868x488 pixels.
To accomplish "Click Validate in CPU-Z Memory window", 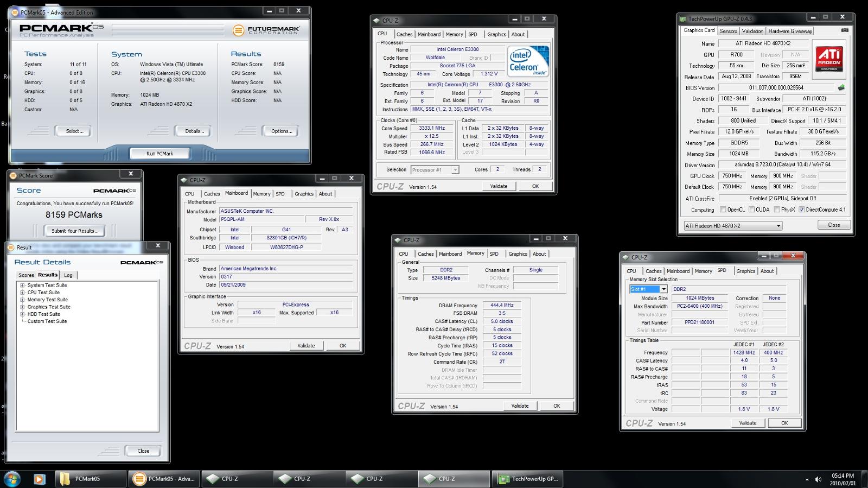I will pyautogui.click(x=520, y=405).
